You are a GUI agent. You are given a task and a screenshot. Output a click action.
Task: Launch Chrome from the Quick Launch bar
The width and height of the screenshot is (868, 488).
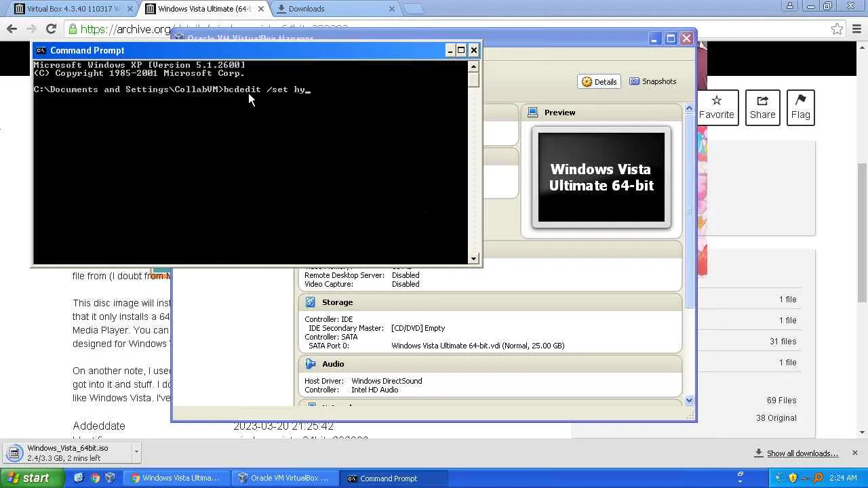(95, 479)
